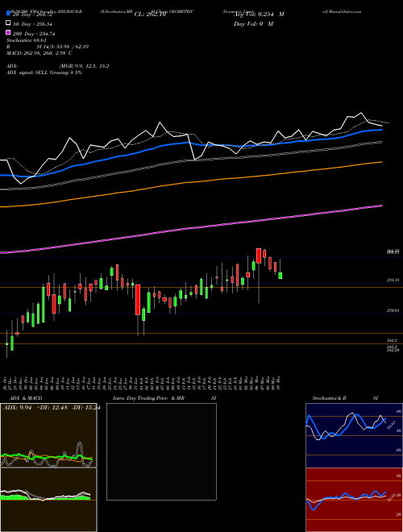Screen dimensions: 403x532
Task: Click the 'CL: 262.10' closing price text
Action: coord(150,15)
